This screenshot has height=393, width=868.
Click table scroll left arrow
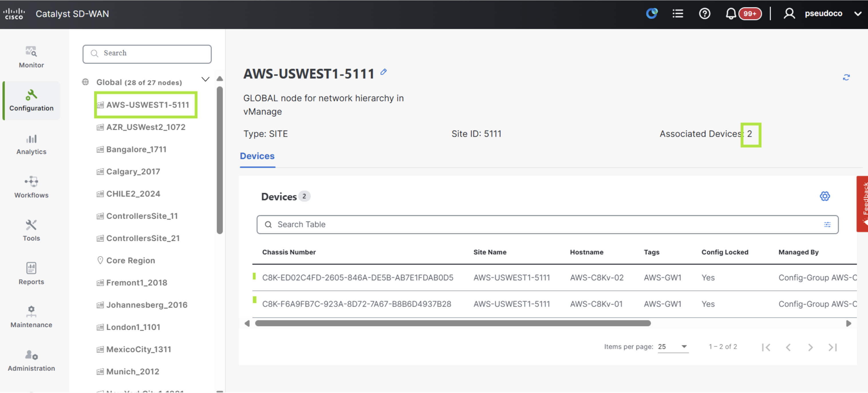(247, 323)
